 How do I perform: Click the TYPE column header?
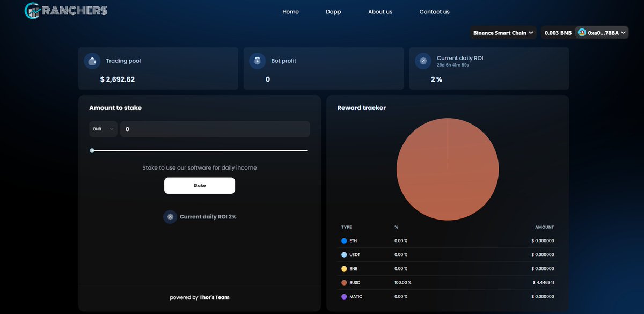coord(347,227)
